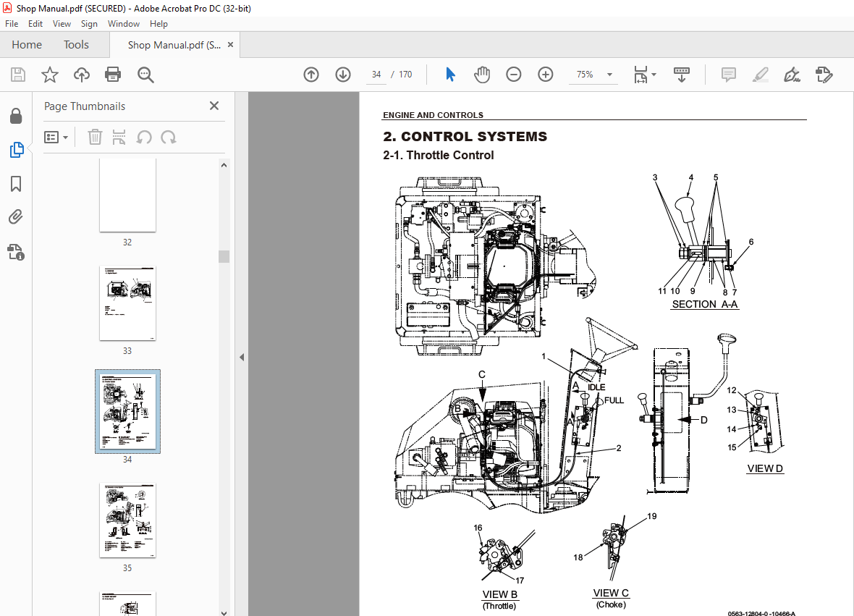Viewport: 854px width, 616px height.
Task: Click the '2-1. Throttle Control' subheading
Action: pos(439,155)
